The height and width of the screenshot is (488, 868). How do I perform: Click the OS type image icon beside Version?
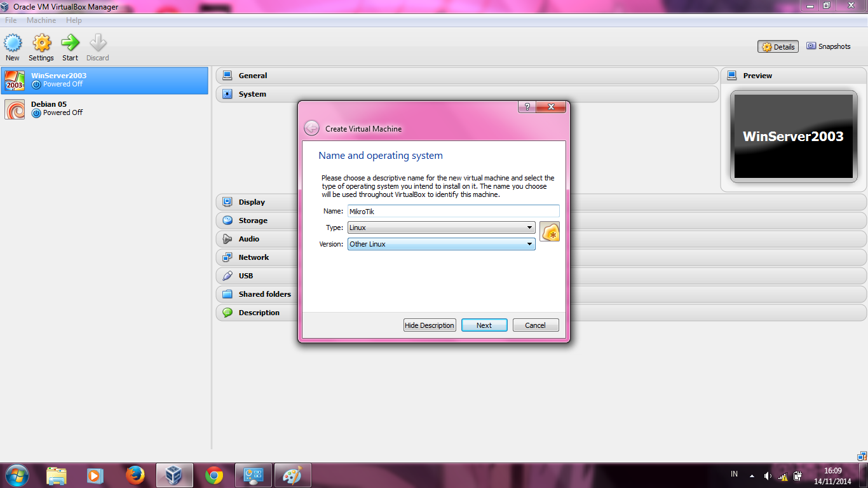(x=550, y=231)
